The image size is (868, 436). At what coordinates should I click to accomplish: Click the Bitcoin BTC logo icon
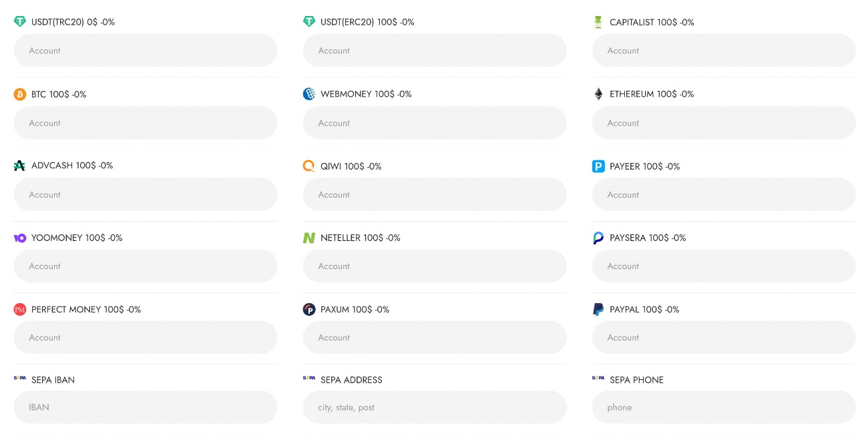point(20,94)
